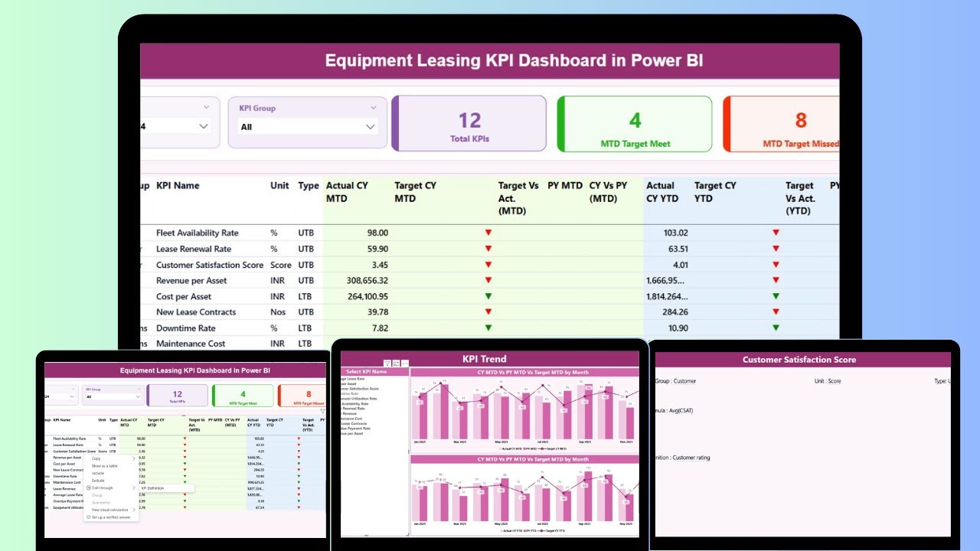Click the YTD red arrow for Fleet Availability Rate
The image size is (980, 551).
(776, 233)
